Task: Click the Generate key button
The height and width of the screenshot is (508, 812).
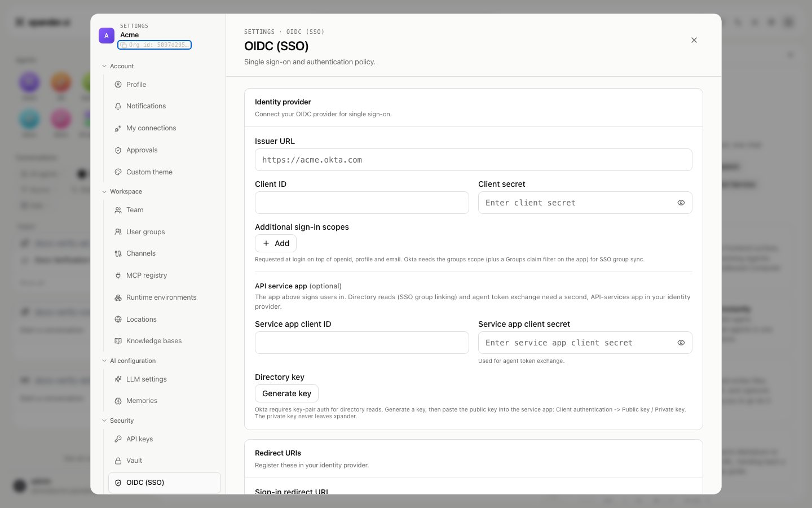Action: (x=286, y=393)
